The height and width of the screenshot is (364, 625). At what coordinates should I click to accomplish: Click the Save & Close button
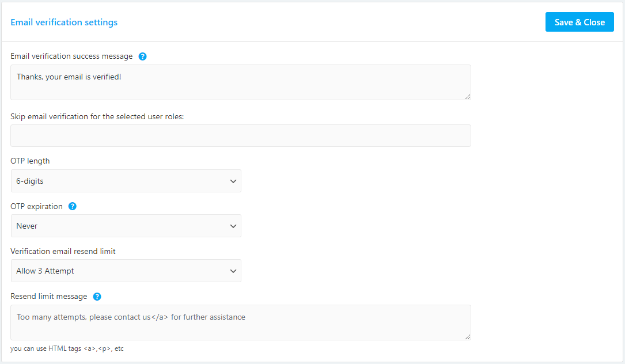(x=579, y=21)
